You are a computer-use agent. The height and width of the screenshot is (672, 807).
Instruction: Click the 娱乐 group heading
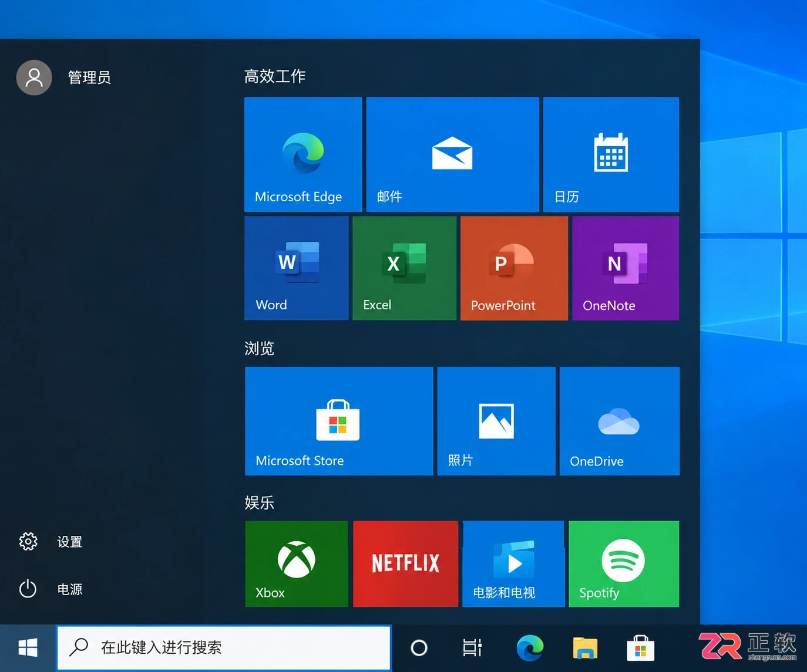(260, 503)
